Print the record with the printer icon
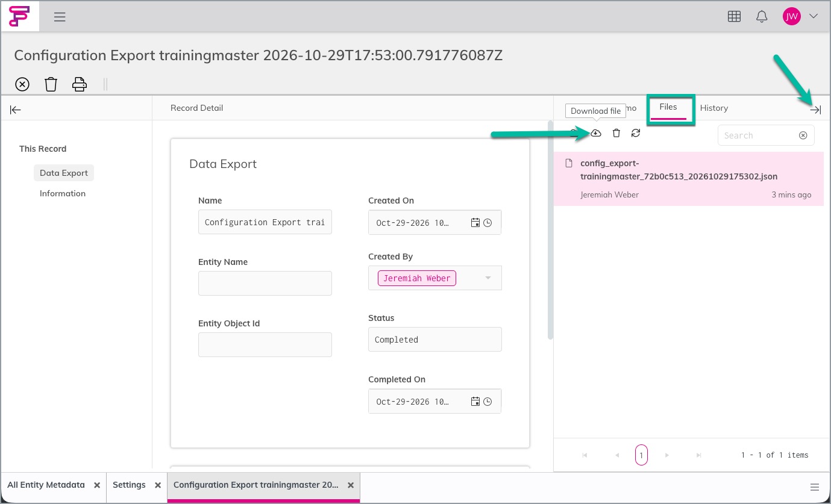 click(80, 84)
